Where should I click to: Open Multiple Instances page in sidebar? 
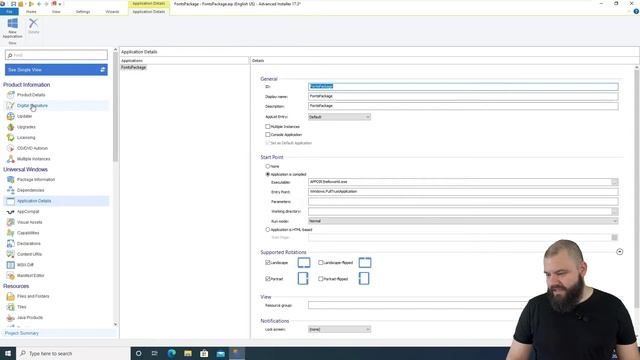click(33, 159)
